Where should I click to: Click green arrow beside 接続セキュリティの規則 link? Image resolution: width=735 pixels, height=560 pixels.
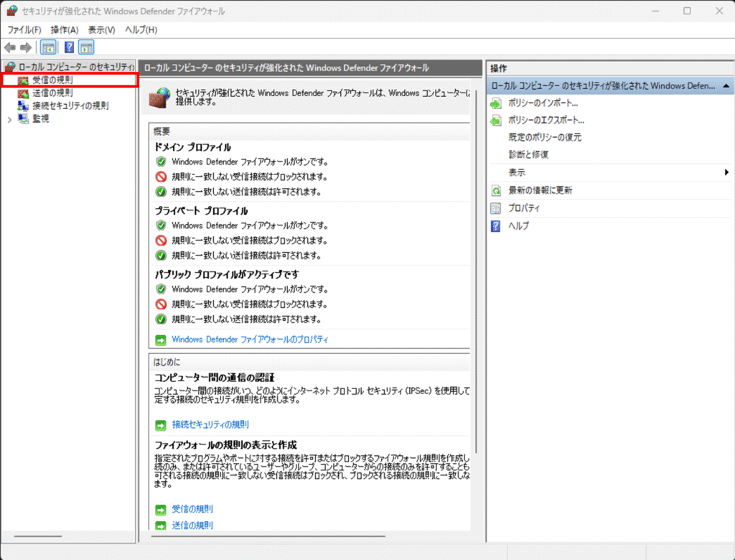[161, 425]
